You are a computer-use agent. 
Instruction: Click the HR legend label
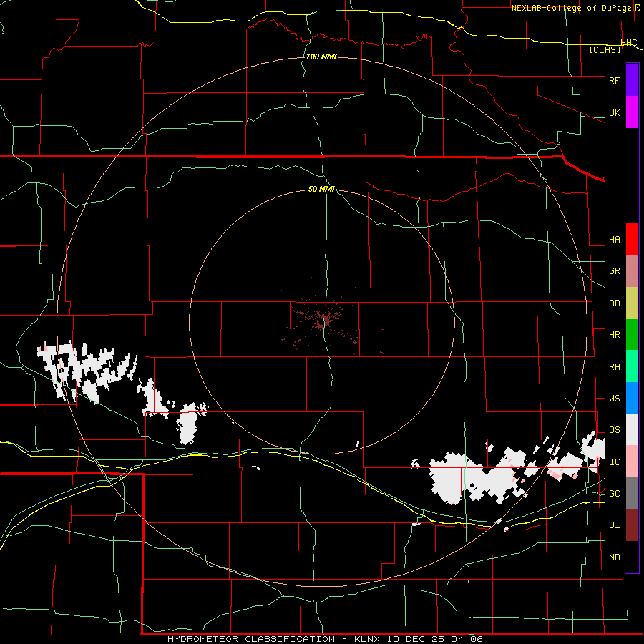[x=615, y=335]
